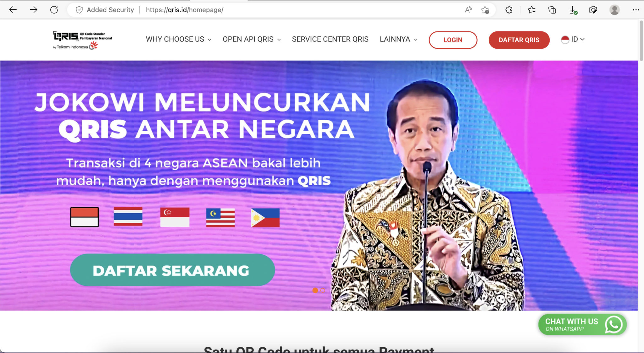Click the LOGIN button
The height and width of the screenshot is (353, 644).
click(x=453, y=40)
